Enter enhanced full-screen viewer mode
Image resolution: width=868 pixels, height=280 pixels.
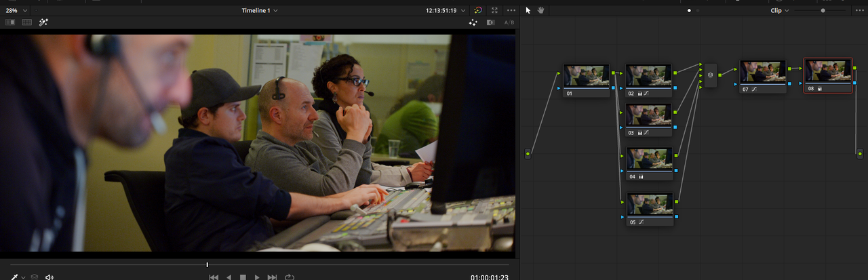click(x=494, y=11)
